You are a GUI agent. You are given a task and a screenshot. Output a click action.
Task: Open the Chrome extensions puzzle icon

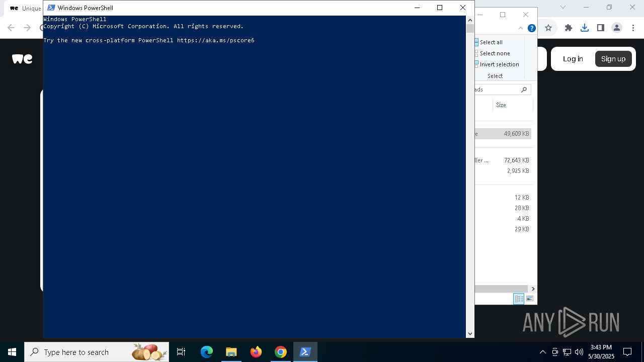(569, 28)
